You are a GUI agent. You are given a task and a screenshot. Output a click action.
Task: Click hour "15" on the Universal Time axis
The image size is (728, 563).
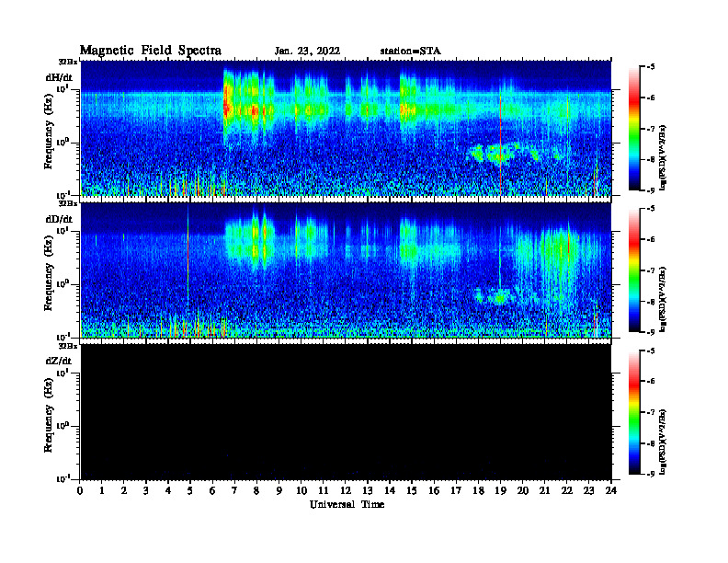coord(412,490)
